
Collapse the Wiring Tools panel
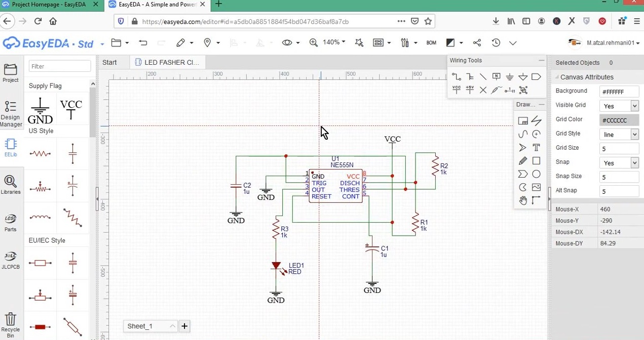[x=541, y=60]
